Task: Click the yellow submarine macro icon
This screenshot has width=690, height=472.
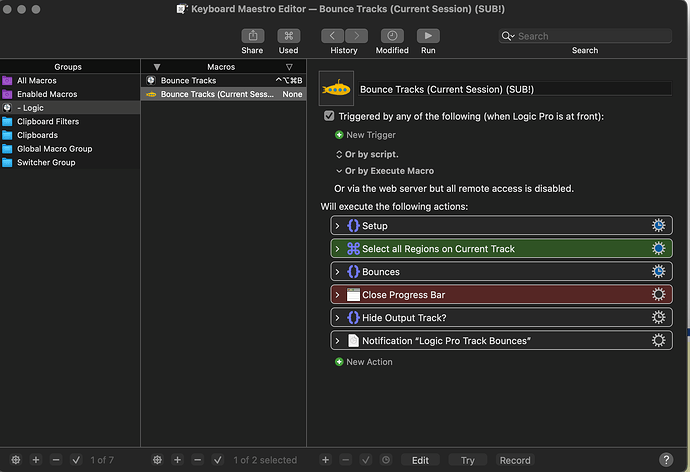Action: coord(336,89)
